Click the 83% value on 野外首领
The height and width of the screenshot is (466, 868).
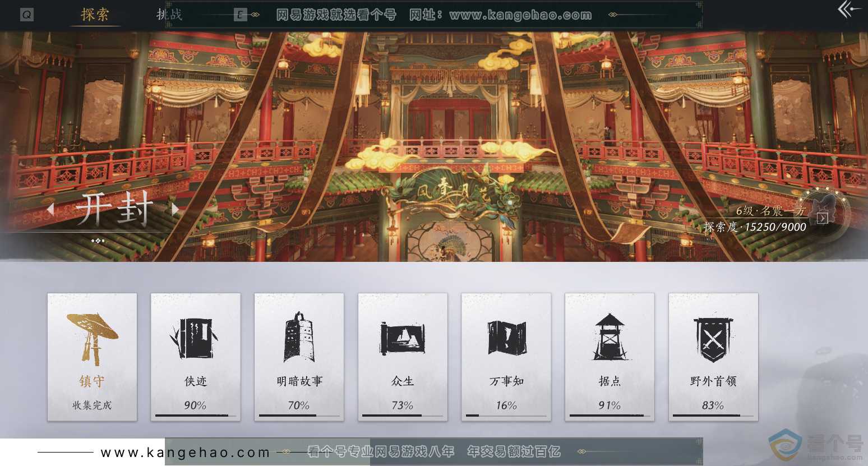(x=713, y=405)
